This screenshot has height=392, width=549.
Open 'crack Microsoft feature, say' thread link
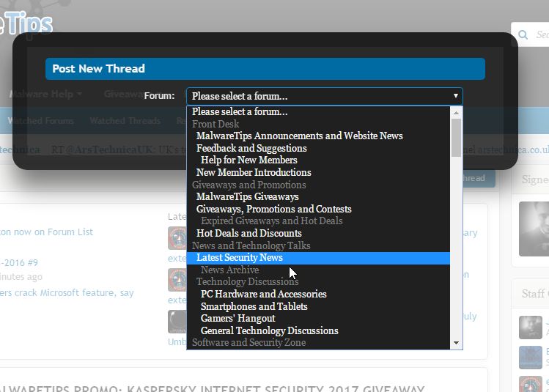point(67,292)
